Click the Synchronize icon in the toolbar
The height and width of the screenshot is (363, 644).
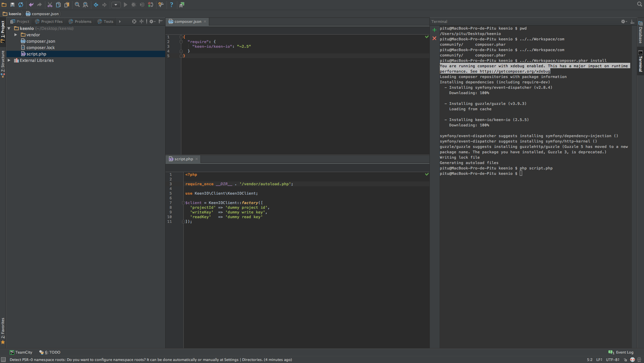[21, 5]
